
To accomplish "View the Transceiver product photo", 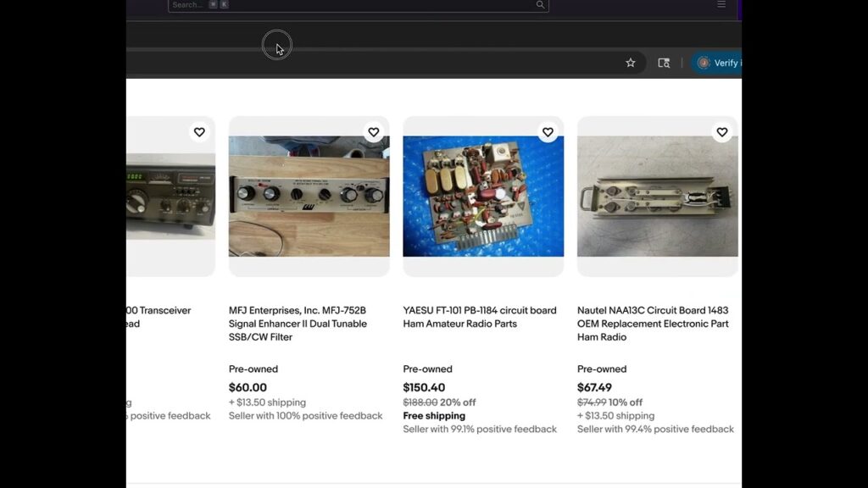I will [170, 197].
